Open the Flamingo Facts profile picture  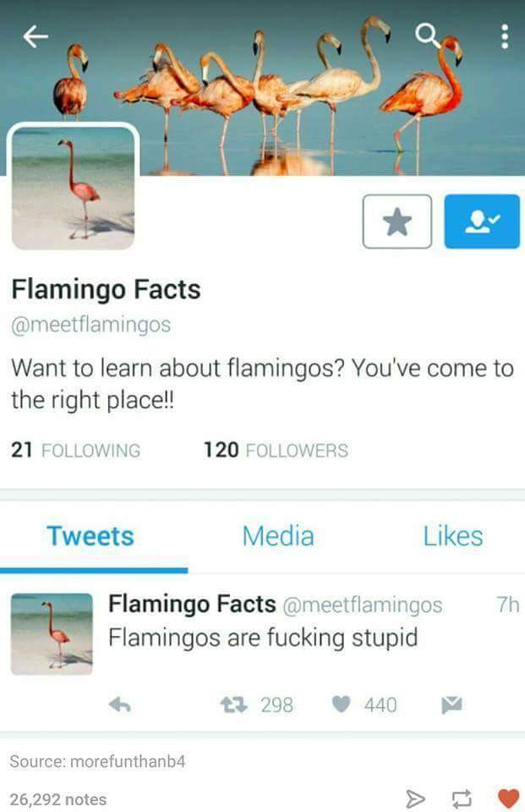73,188
